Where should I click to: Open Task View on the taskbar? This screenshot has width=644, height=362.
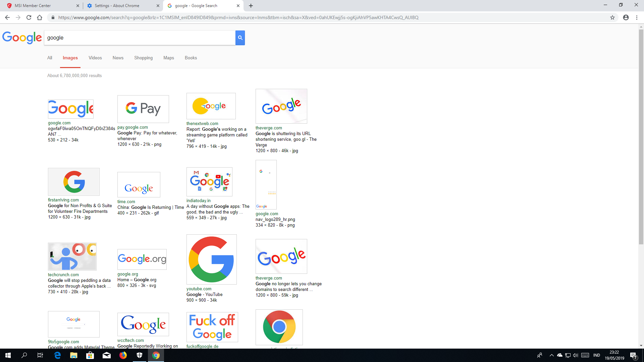pos(40,355)
